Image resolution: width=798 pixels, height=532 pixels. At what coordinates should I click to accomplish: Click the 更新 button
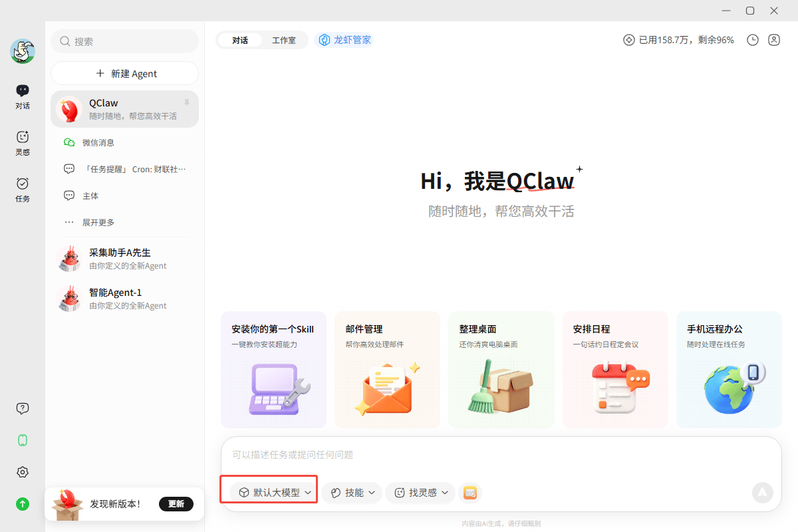point(176,503)
